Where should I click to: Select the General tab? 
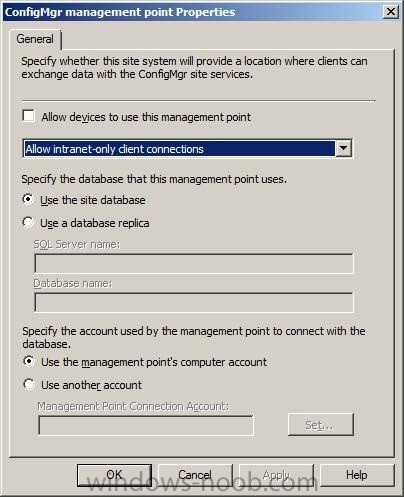(35, 39)
